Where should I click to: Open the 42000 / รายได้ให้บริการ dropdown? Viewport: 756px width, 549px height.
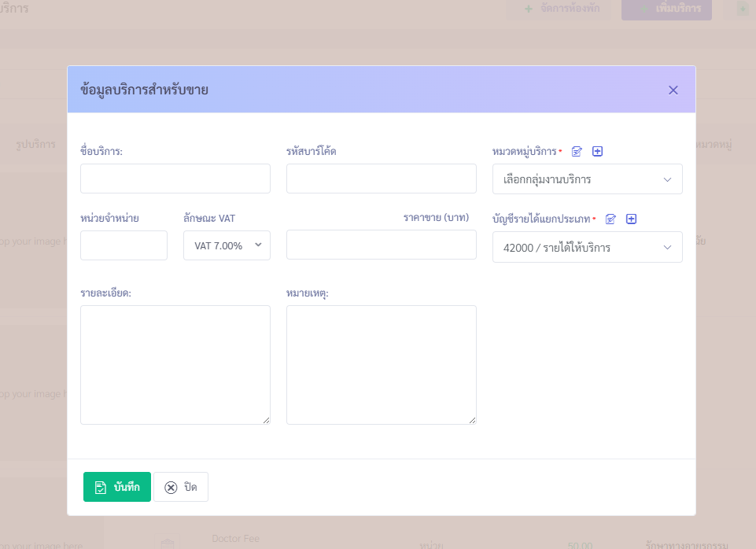coord(587,248)
